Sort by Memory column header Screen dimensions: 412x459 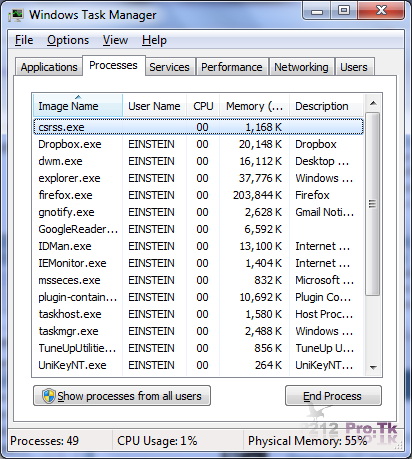[254, 106]
